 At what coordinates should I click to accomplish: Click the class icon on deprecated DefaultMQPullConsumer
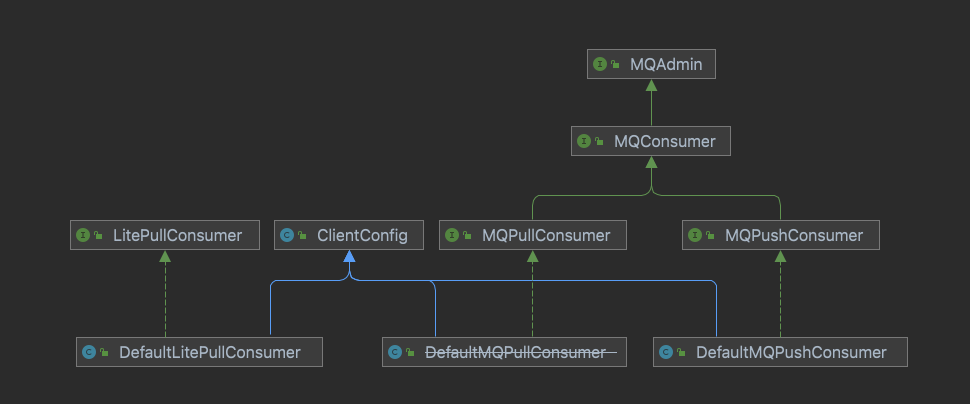pyautogui.click(x=395, y=352)
